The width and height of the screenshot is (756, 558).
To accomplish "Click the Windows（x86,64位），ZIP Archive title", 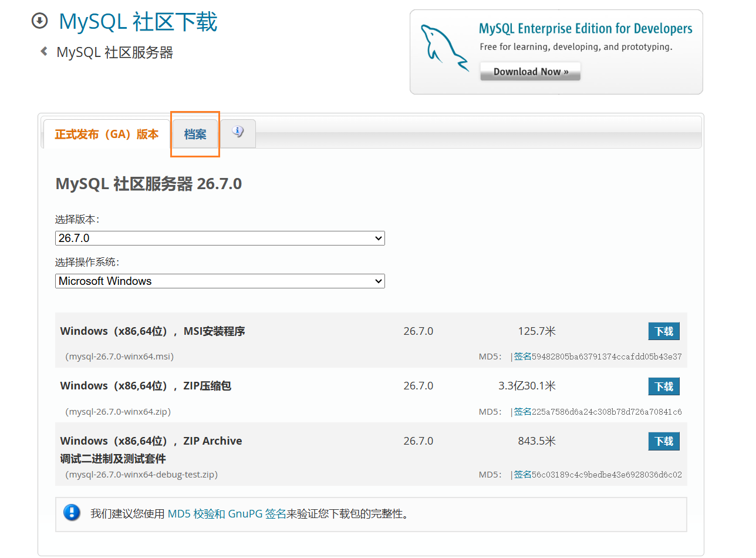I will [151, 441].
